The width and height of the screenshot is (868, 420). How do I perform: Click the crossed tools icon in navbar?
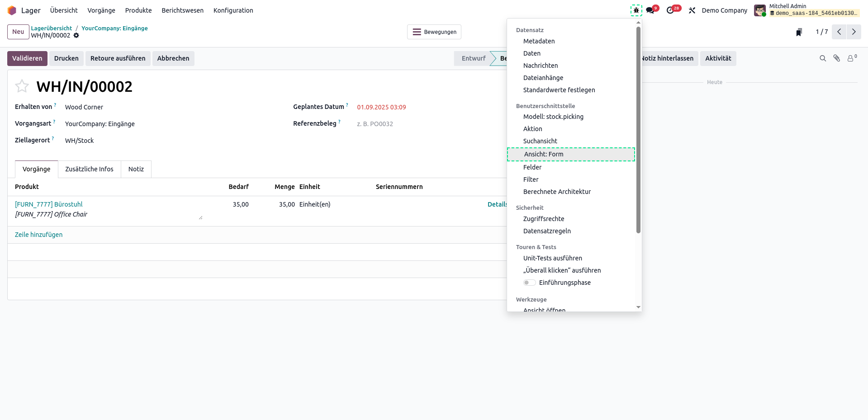click(x=692, y=10)
